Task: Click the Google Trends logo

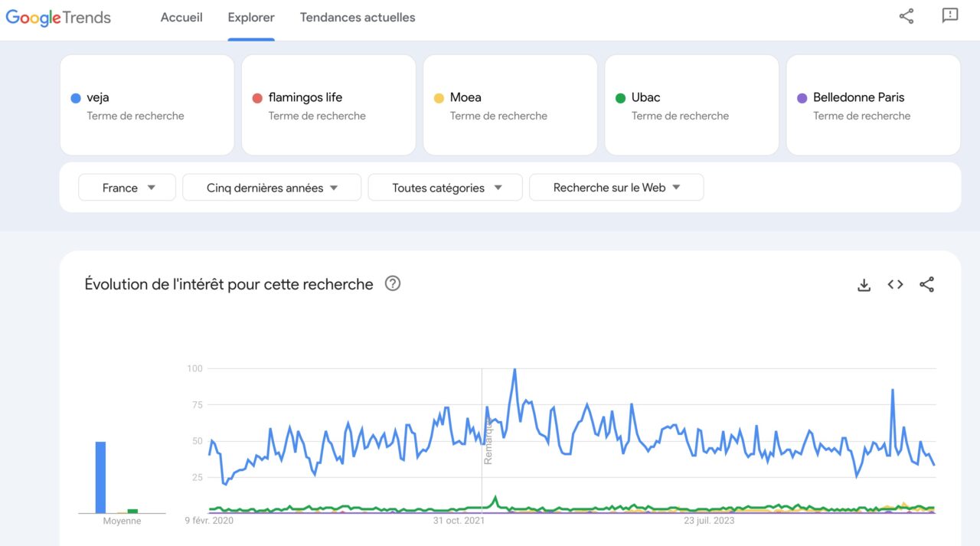Action: point(58,18)
